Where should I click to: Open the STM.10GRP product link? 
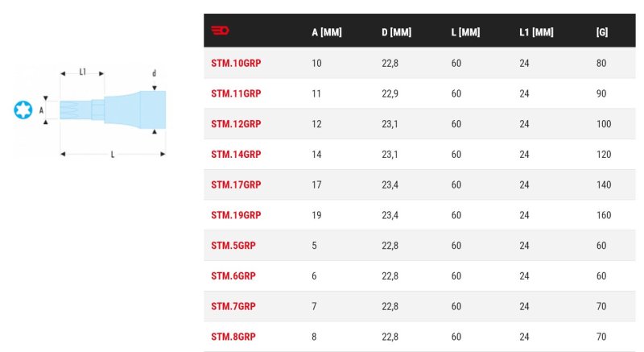(x=236, y=64)
